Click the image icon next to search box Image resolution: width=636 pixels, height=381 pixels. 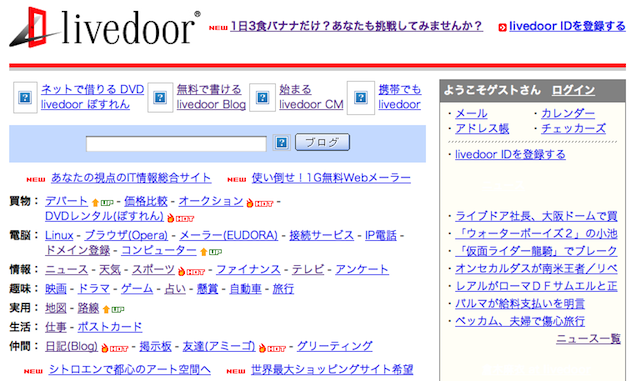coord(281,142)
